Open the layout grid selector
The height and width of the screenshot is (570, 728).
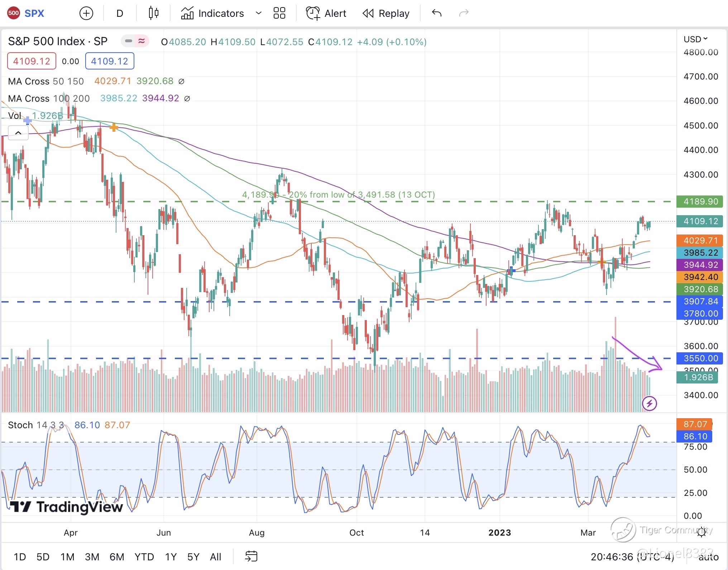279,14
